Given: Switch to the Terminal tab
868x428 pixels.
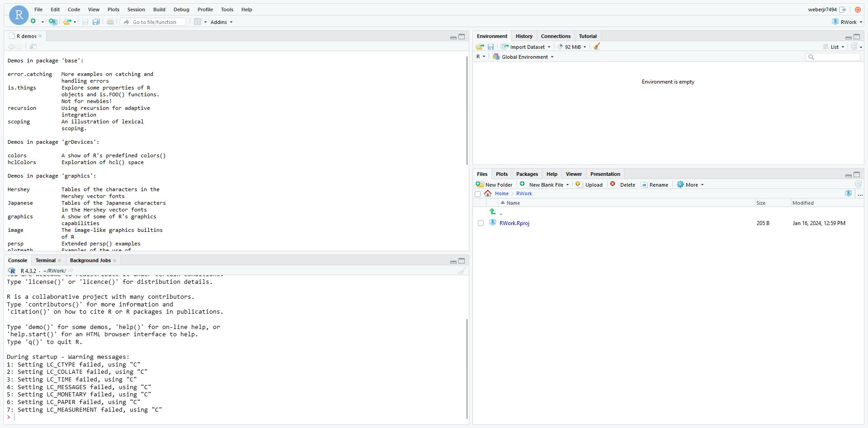Looking at the screenshot, I should tap(45, 260).
